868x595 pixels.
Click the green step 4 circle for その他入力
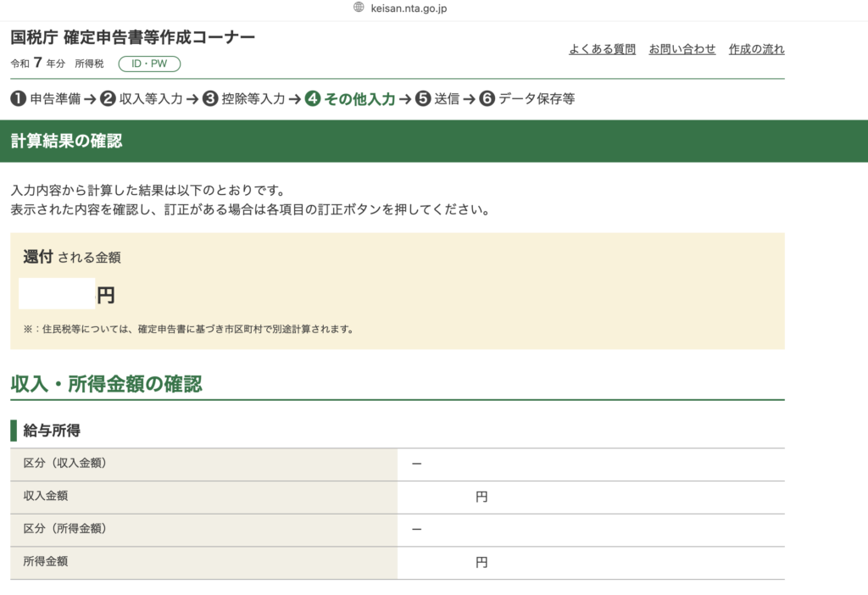(x=313, y=98)
